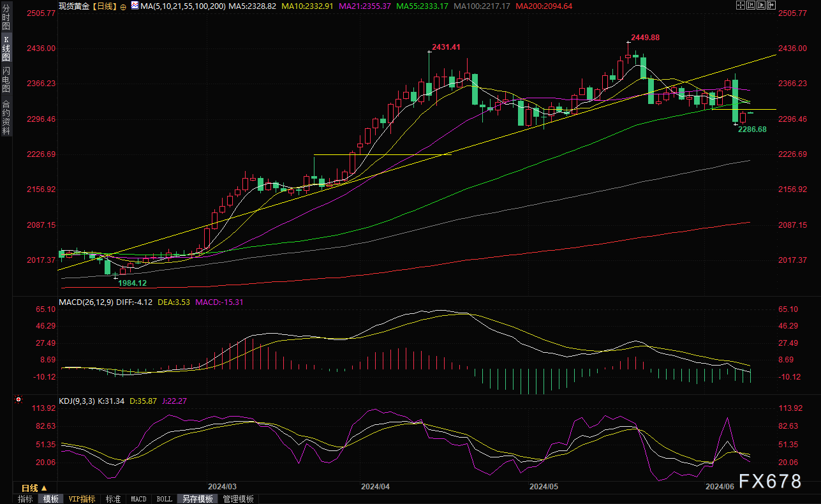Select the 指标 tab at bottom
The width and height of the screenshot is (821, 504).
[26, 499]
